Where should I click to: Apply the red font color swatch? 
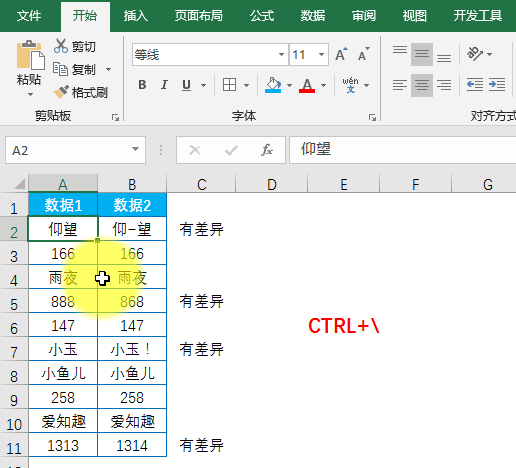coord(307,85)
